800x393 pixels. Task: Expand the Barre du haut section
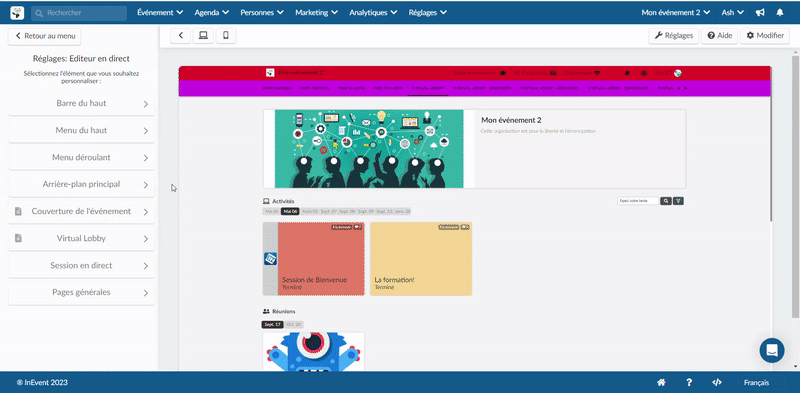pyautogui.click(x=82, y=104)
